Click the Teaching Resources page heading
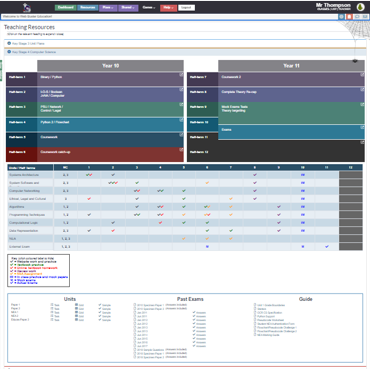This screenshot has width=370, height=369. point(29,27)
